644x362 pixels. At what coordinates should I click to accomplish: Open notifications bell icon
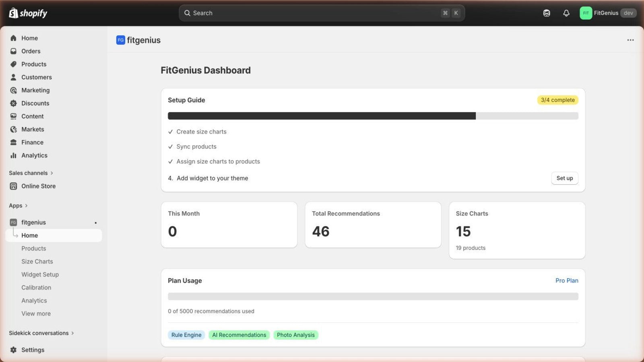[x=566, y=13]
